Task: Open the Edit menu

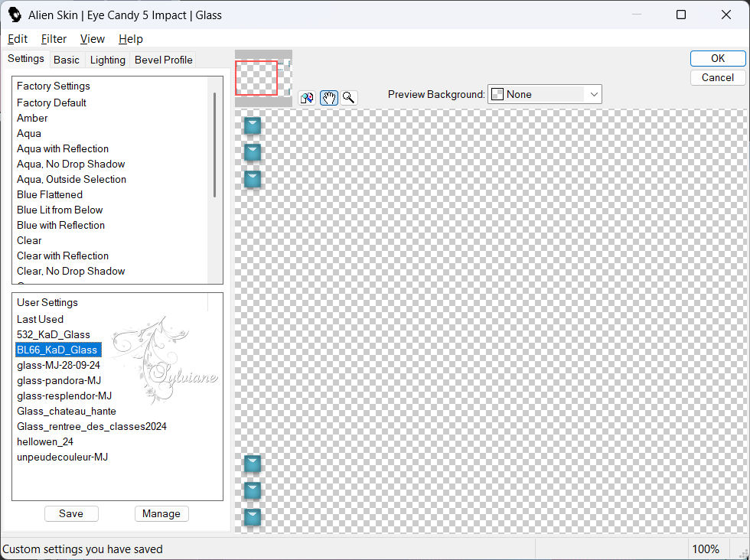Action: click(x=18, y=39)
